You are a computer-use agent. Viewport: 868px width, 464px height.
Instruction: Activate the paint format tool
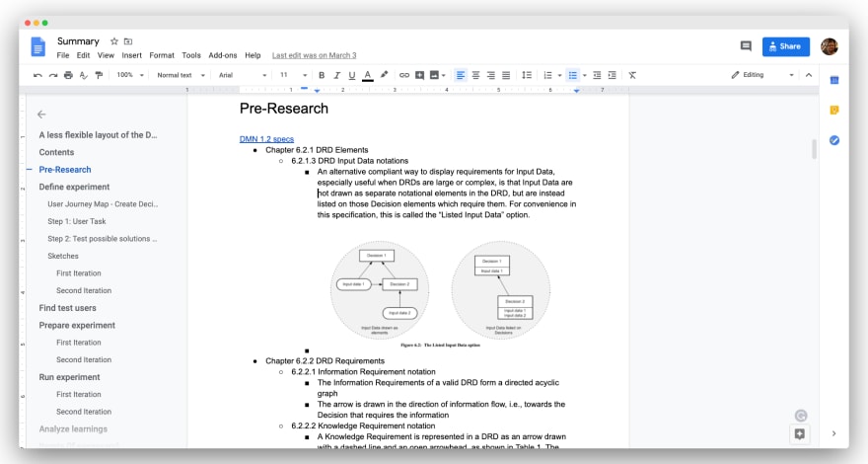click(x=99, y=75)
